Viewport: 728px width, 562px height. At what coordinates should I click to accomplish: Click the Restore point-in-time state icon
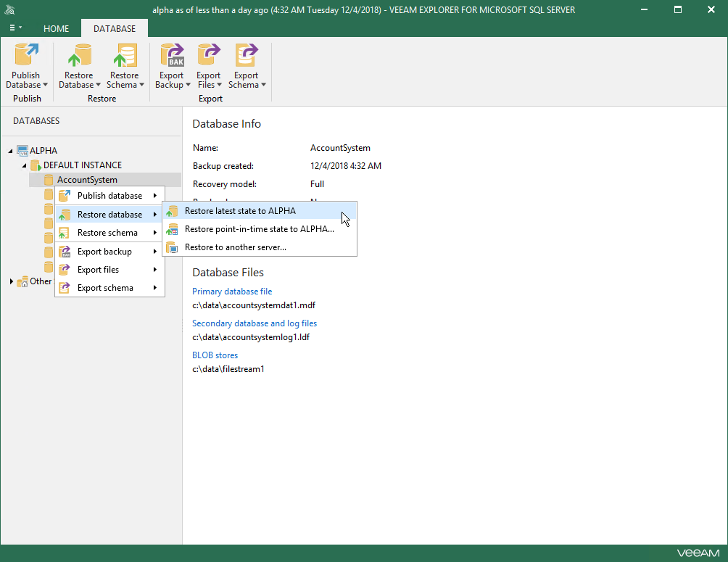pyautogui.click(x=173, y=229)
